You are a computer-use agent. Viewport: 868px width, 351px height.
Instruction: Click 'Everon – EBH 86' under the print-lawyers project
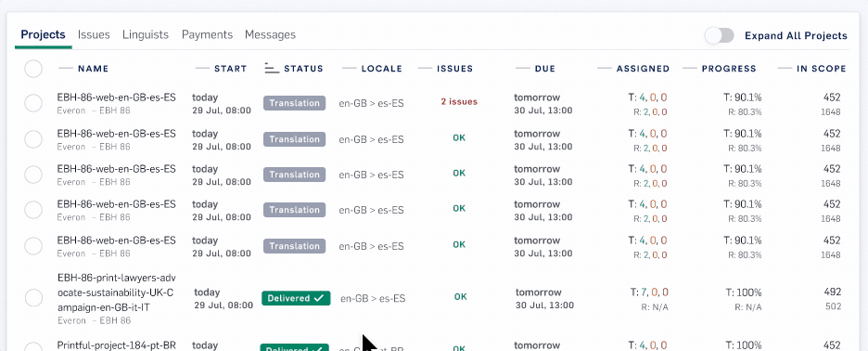pyautogui.click(x=94, y=320)
